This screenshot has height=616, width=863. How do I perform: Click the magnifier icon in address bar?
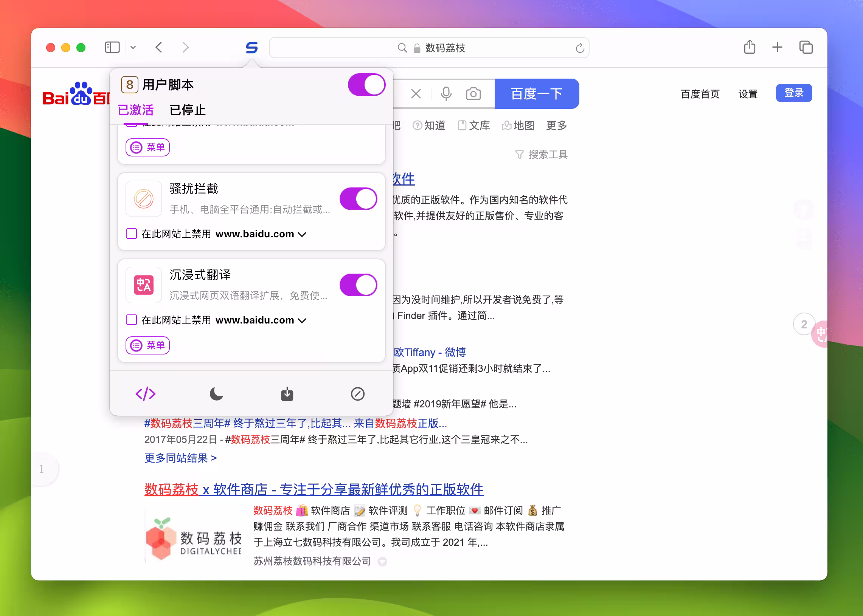pos(402,48)
